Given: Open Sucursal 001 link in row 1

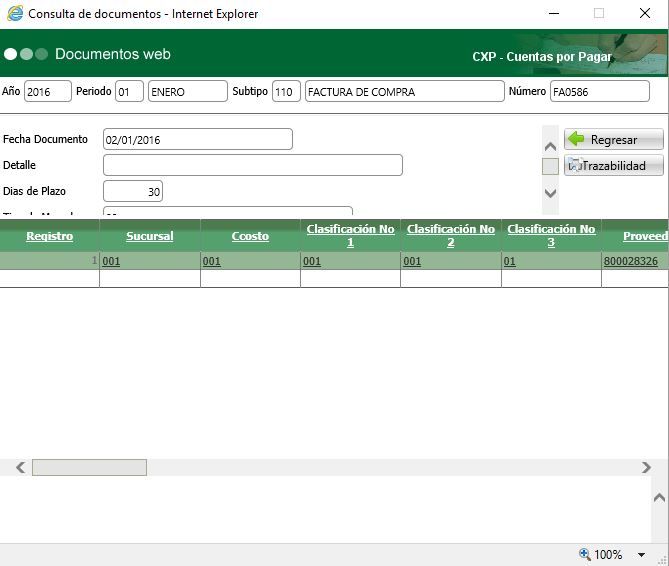Looking at the screenshot, I should point(111,261).
